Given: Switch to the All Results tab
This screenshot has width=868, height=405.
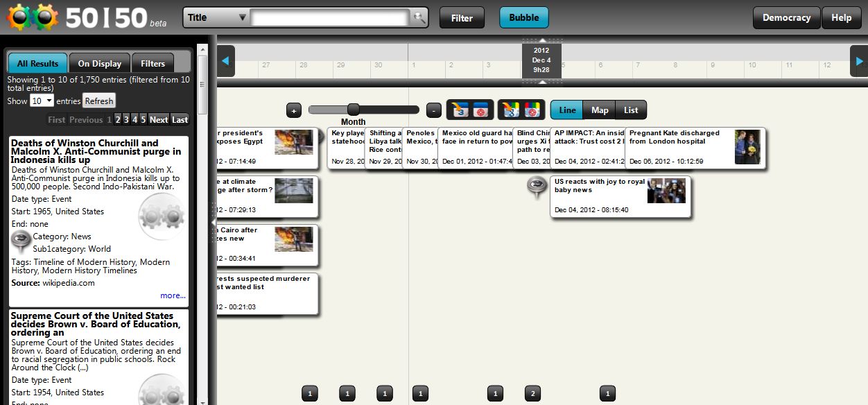Looking at the screenshot, I should [x=37, y=63].
